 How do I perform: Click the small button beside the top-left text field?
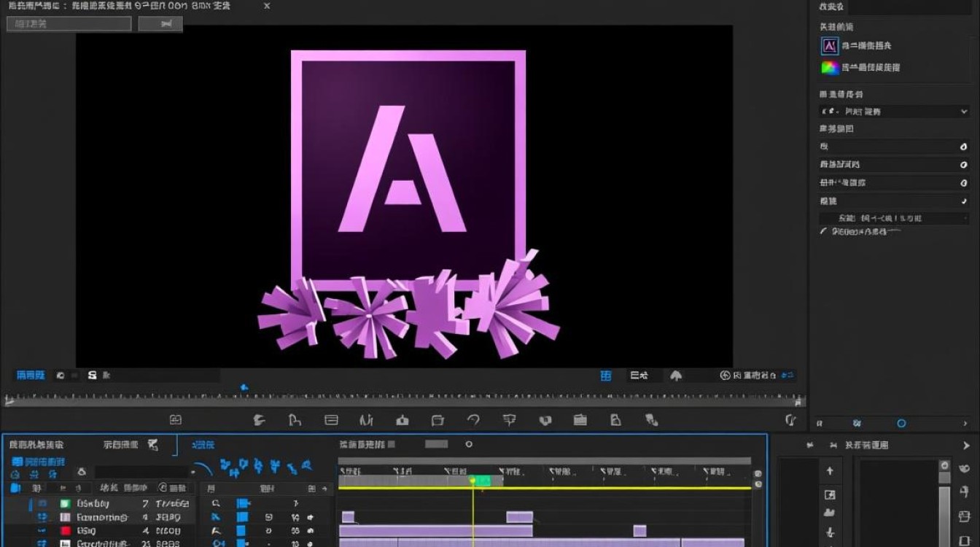click(x=160, y=24)
